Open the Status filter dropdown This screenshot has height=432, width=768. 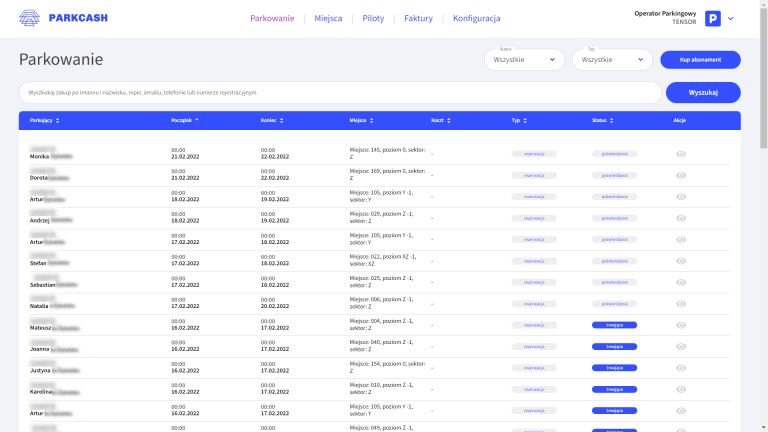(x=524, y=60)
